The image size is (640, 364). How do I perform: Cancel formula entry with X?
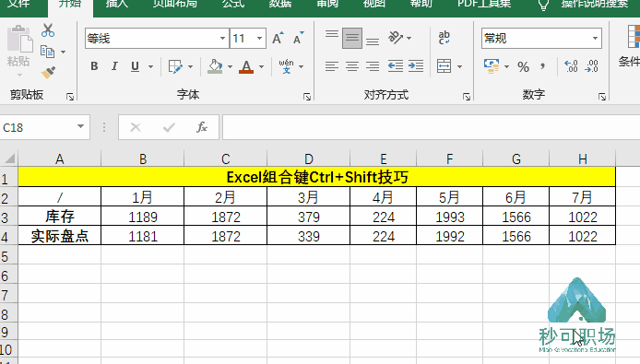point(136,128)
